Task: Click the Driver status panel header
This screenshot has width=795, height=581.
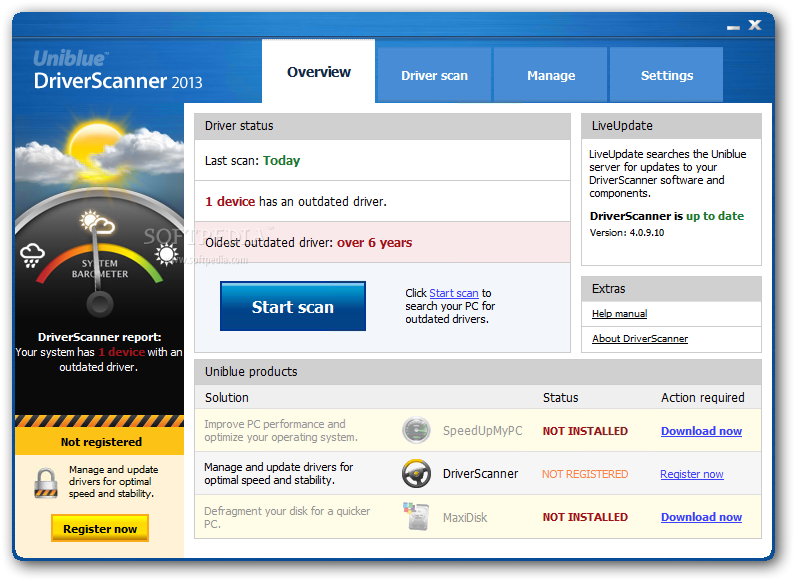Action: tap(382, 126)
